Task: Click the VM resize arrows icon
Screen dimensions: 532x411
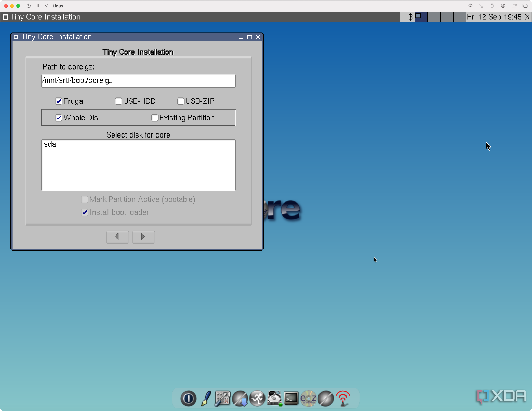Action: (481, 6)
